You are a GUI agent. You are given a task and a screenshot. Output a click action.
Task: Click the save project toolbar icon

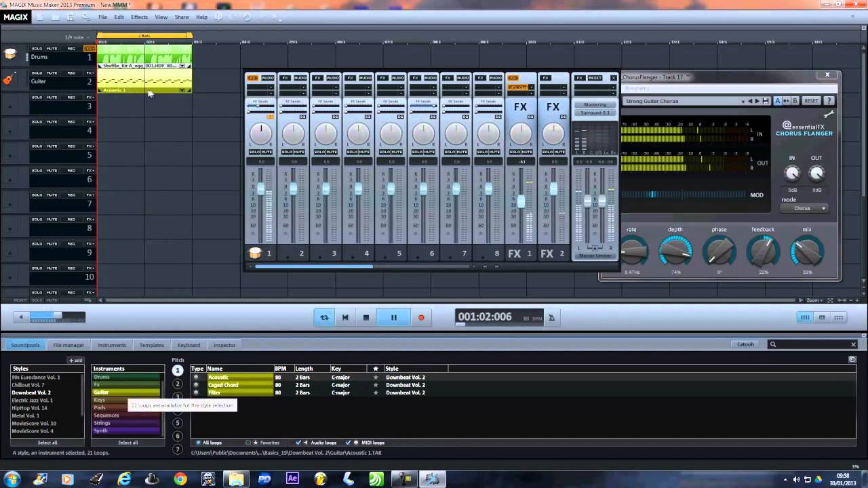[71, 17]
